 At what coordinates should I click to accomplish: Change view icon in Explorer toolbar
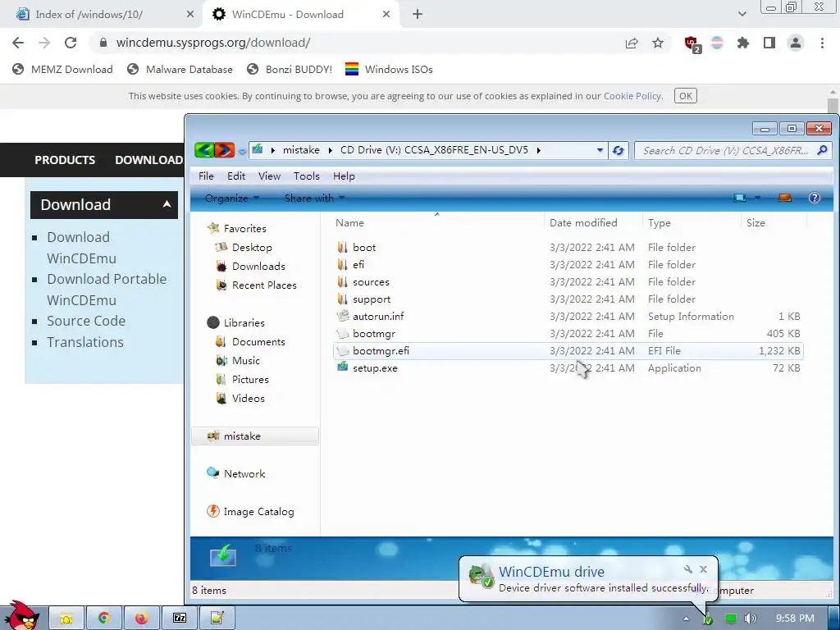coord(740,198)
